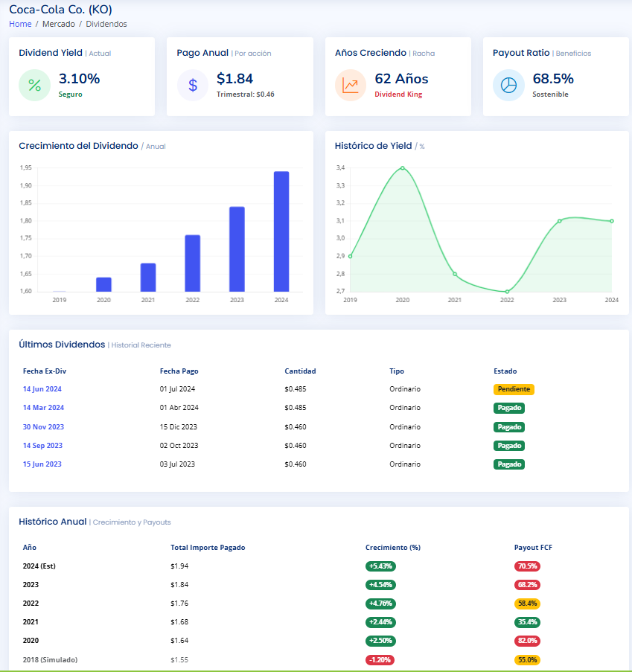The image size is (632, 672).
Task: Click Pagado badge for 30 Nov 2023 row
Action: click(509, 427)
